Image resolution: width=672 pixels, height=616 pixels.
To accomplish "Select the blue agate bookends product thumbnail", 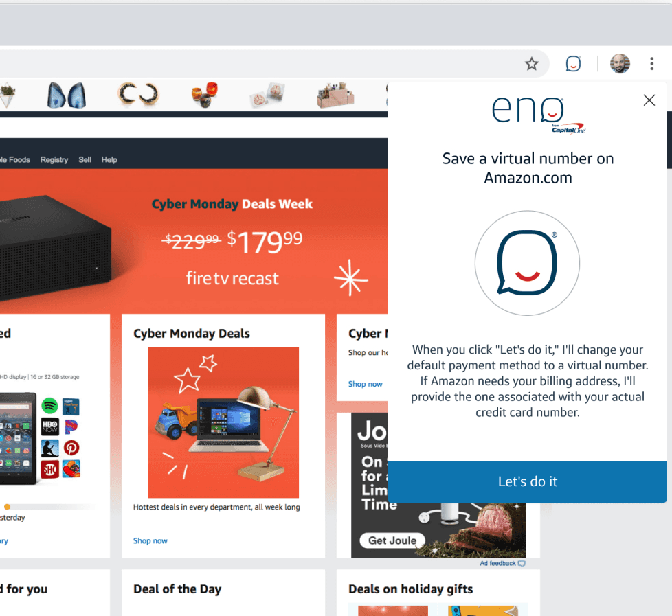I will pyautogui.click(x=67, y=95).
